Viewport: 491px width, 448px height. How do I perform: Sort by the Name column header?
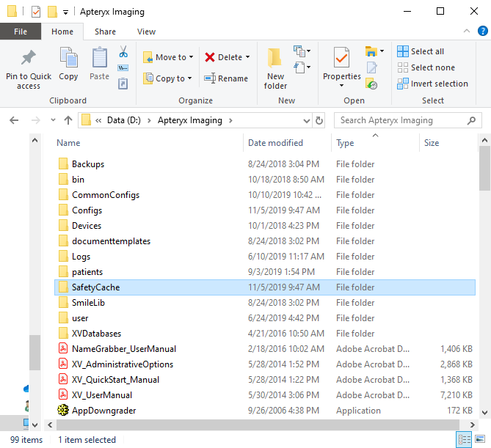pyautogui.click(x=68, y=143)
